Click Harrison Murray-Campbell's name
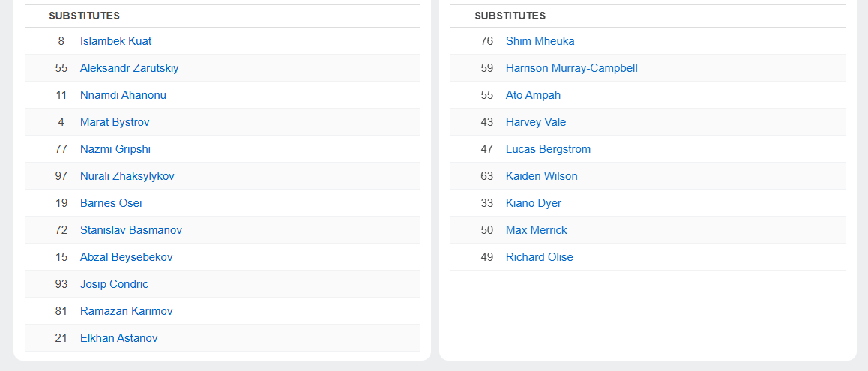 (571, 68)
